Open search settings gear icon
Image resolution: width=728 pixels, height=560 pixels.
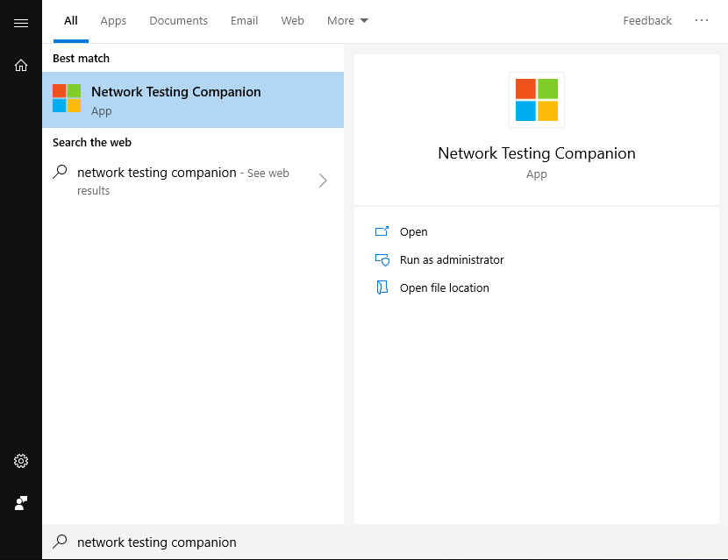click(21, 461)
